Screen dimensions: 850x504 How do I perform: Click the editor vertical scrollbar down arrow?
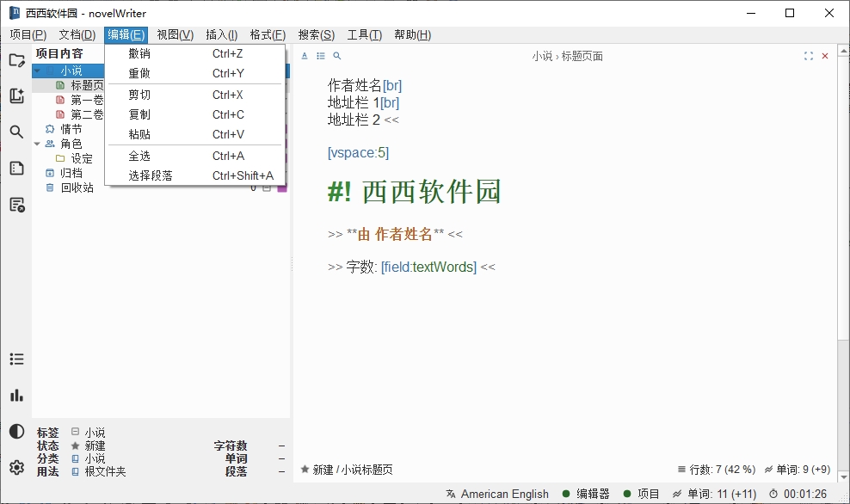pyautogui.click(x=843, y=476)
